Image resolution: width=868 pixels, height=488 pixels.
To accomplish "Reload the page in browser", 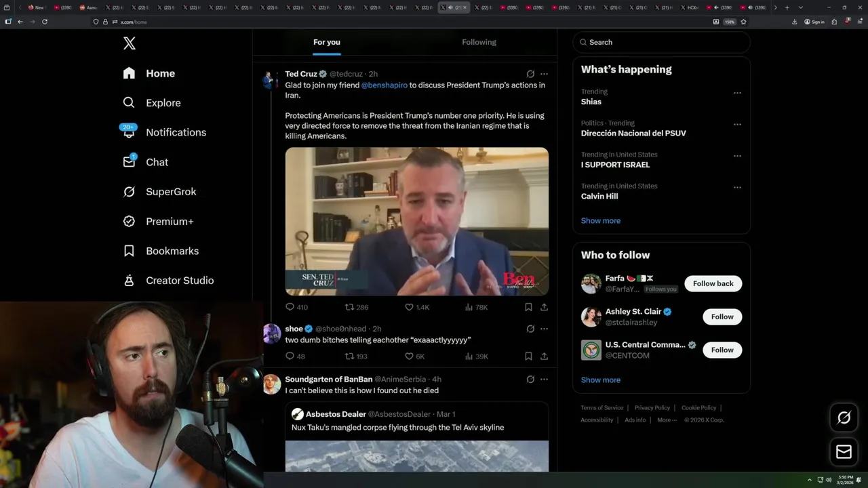I will [45, 22].
